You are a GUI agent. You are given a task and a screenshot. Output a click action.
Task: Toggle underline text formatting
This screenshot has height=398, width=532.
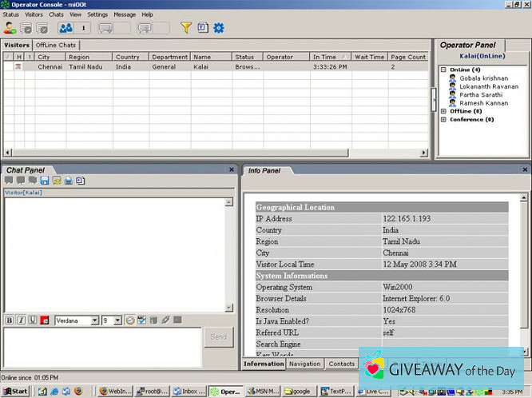click(x=32, y=320)
